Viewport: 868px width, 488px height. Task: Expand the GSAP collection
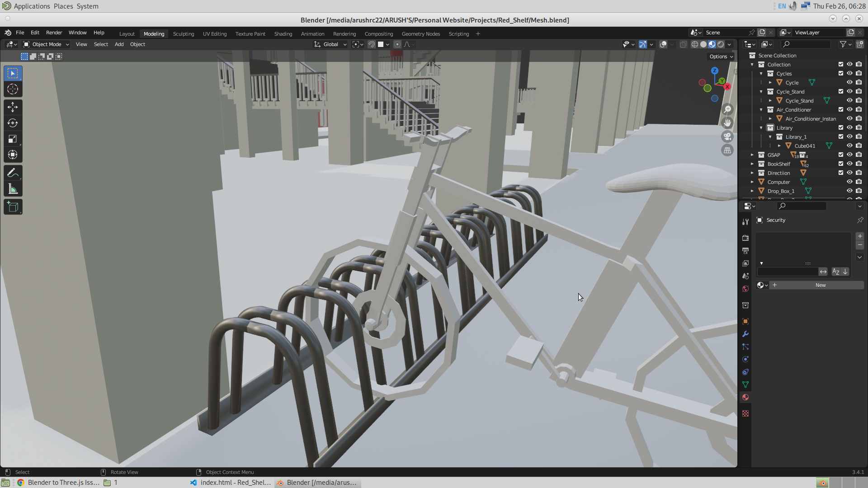[752, 155]
